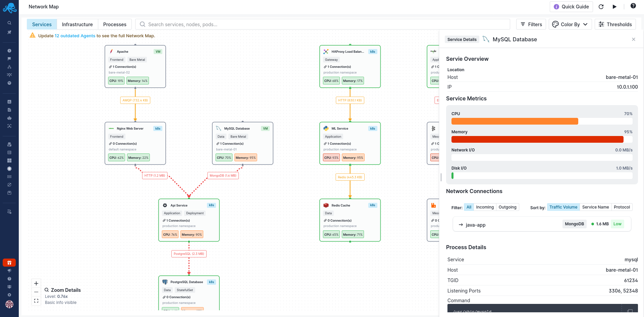Filter connections by Outgoing
Image resolution: width=644 pixels, height=317 pixels.
click(x=507, y=207)
